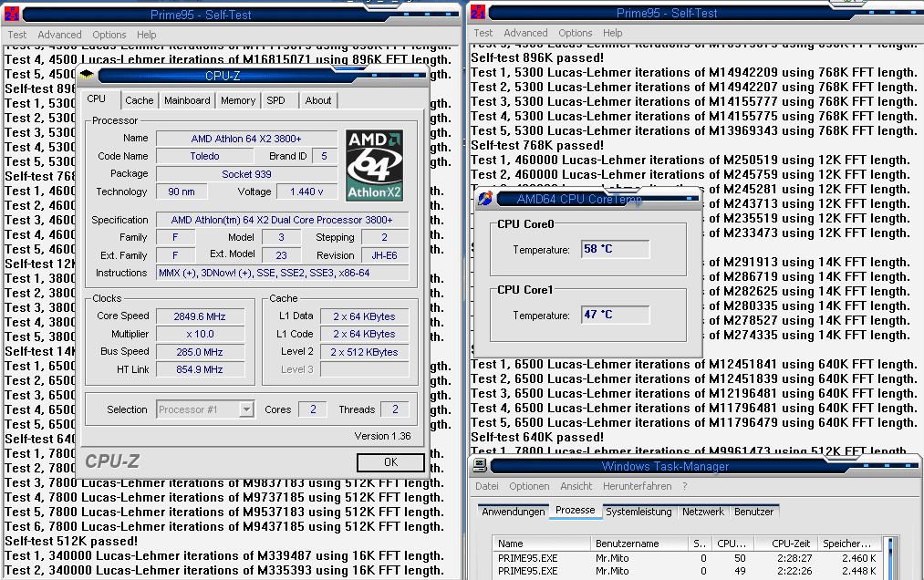Click the voltage value '1.440 v'

(306, 192)
